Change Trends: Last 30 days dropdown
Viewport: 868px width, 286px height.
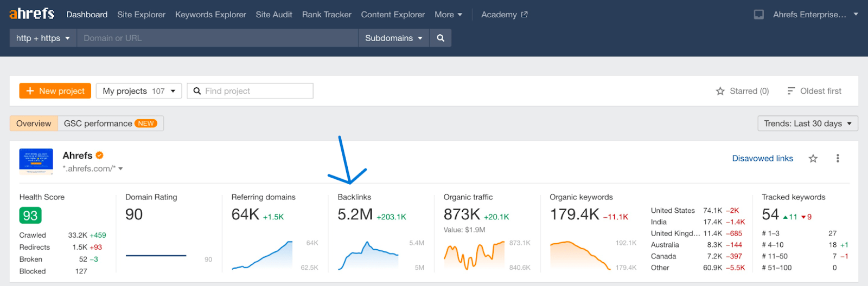click(807, 123)
